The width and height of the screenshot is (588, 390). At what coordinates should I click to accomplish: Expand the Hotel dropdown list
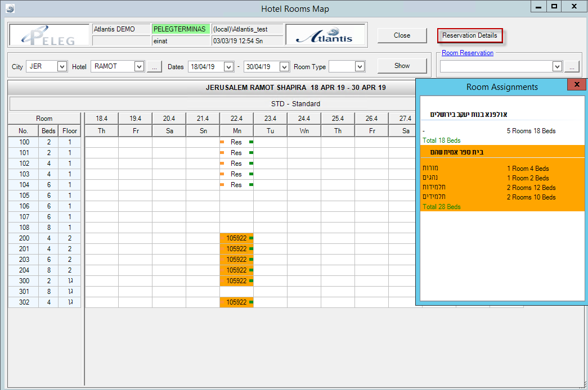point(139,66)
